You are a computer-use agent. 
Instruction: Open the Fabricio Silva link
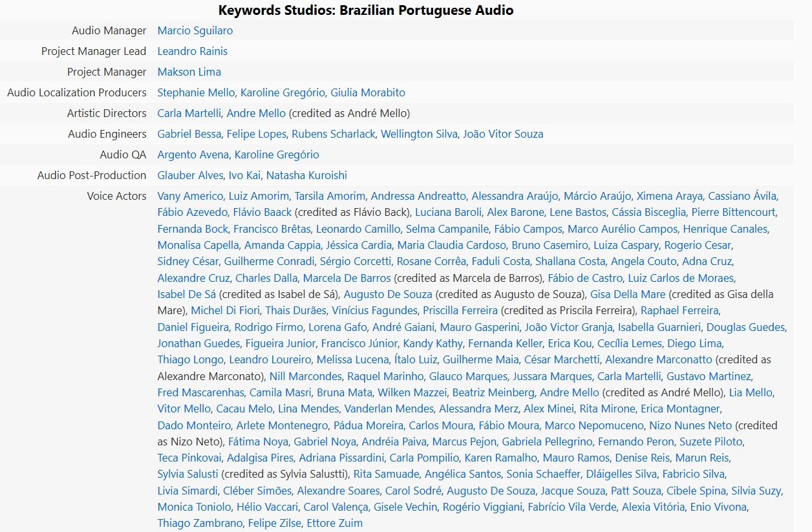pos(694,474)
